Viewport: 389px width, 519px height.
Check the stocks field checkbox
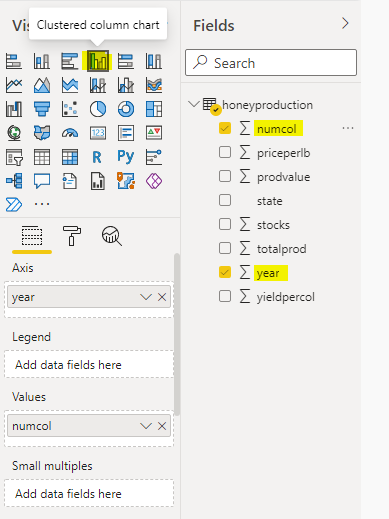click(x=225, y=224)
